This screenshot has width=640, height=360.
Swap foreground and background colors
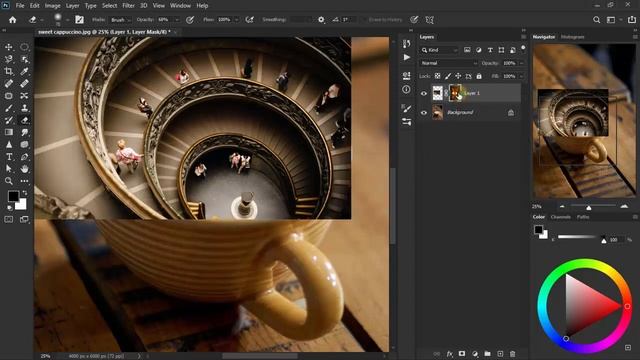[24, 193]
